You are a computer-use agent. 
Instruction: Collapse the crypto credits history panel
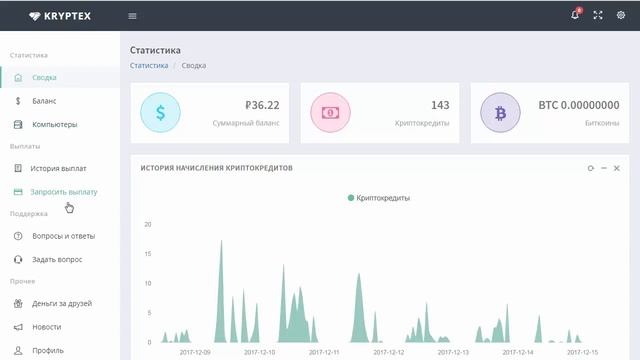point(604,168)
